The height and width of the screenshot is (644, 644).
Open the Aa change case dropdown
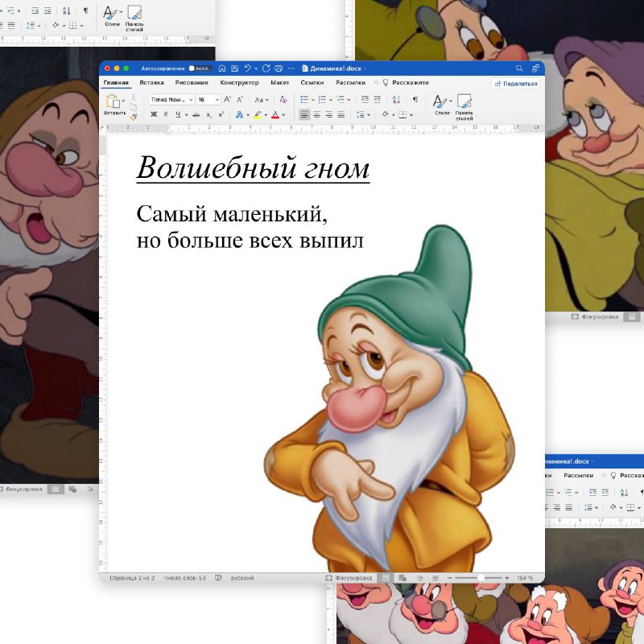261,99
